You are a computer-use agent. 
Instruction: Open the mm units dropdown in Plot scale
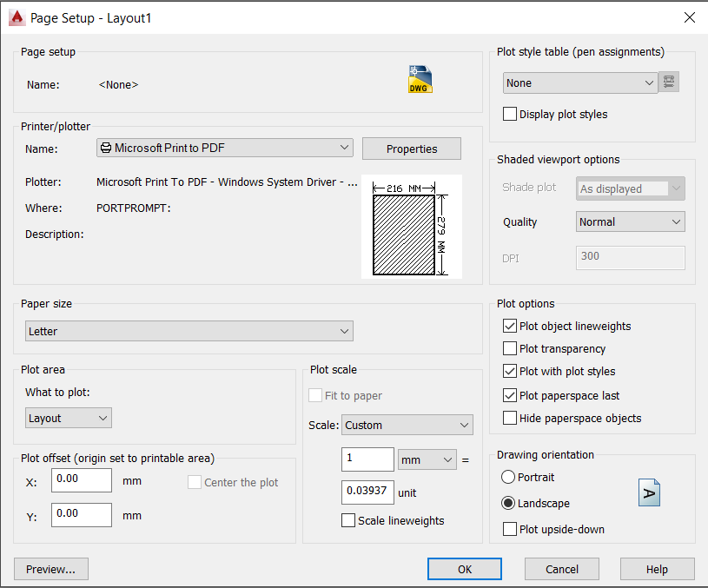click(427, 460)
